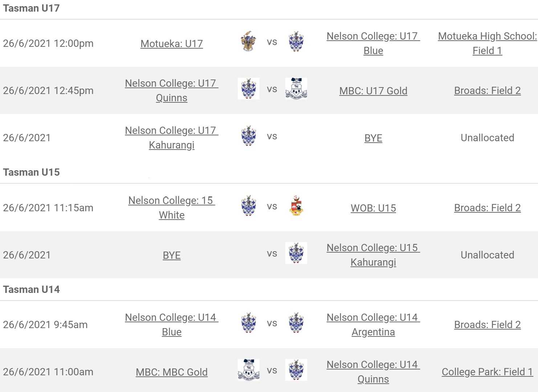538x392 pixels.
Task: Open Nelson College: U14 Argentina team page
Action: (373, 324)
